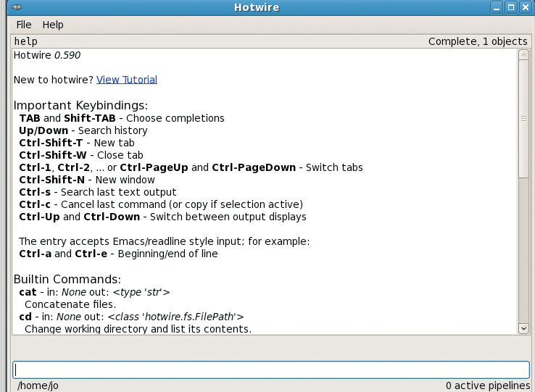535x392 pixels.
Task: Click the Important Keybindings heading
Action: coord(80,105)
